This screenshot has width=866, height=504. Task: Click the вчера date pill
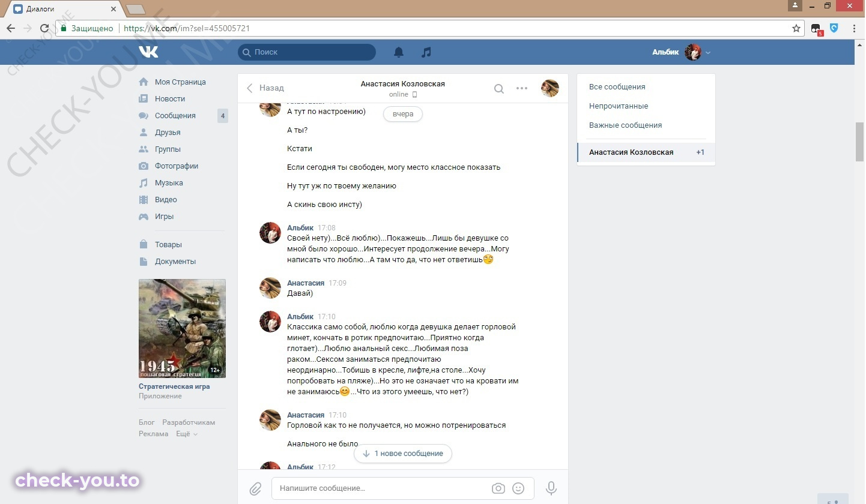coord(403,114)
